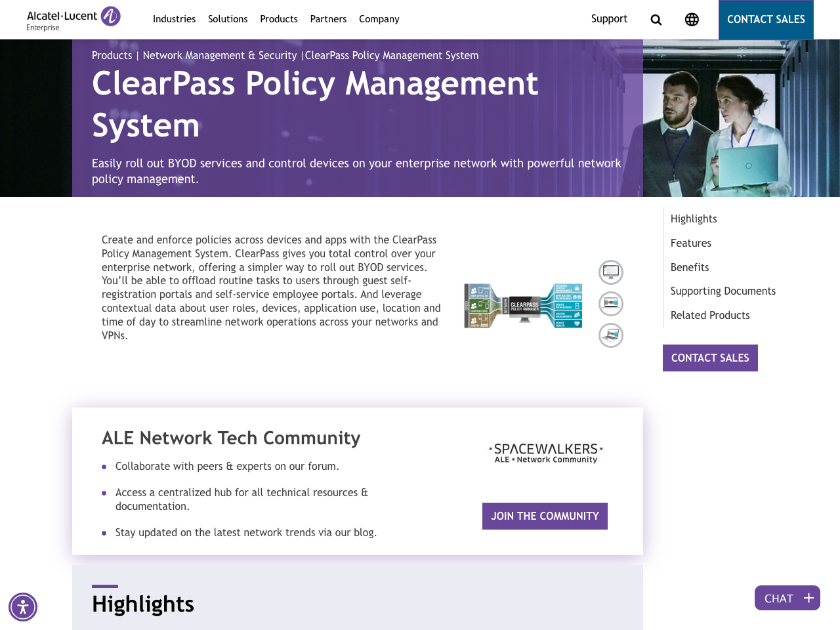Jump to Supporting Documents link
The image size is (840, 630).
[x=723, y=291]
